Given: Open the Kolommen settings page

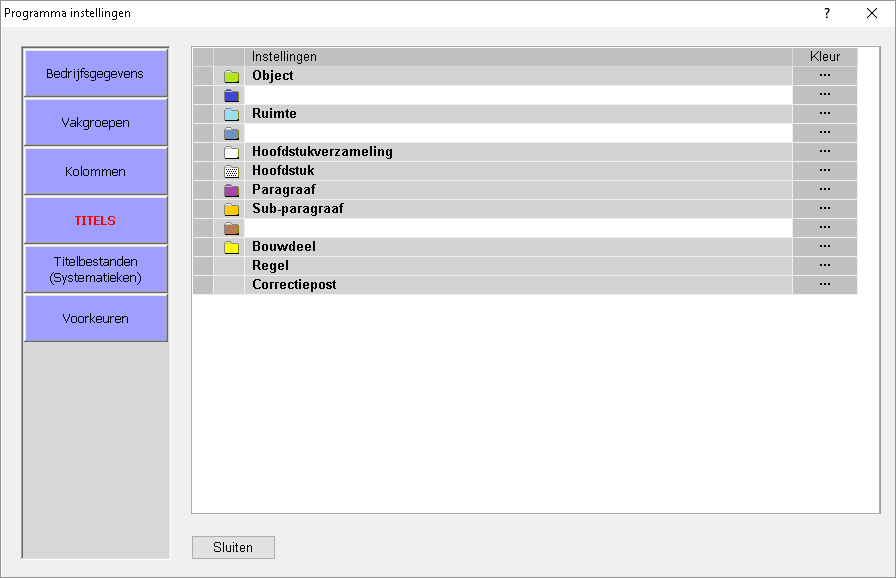Looking at the screenshot, I should click(x=95, y=172).
